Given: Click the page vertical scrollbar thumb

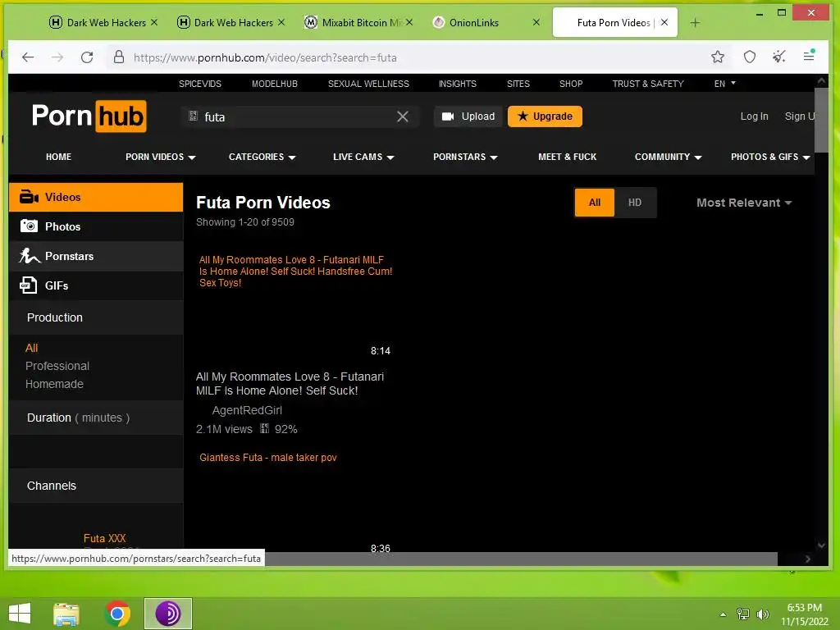Looking at the screenshot, I should tap(821, 120).
